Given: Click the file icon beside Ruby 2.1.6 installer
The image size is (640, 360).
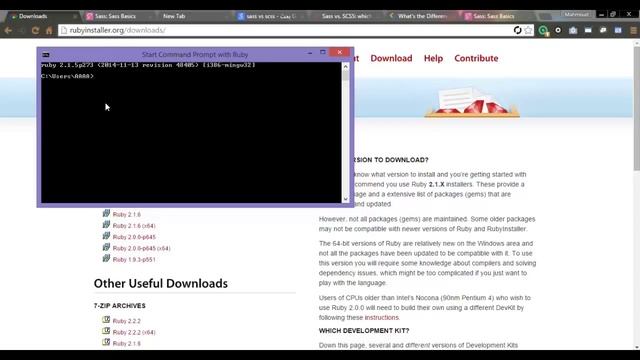Looking at the screenshot, I should pyautogui.click(x=106, y=213).
